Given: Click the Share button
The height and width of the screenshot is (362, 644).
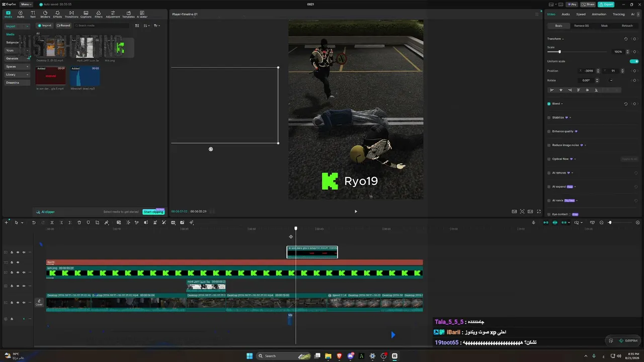Looking at the screenshot, I should pos(589,5).
